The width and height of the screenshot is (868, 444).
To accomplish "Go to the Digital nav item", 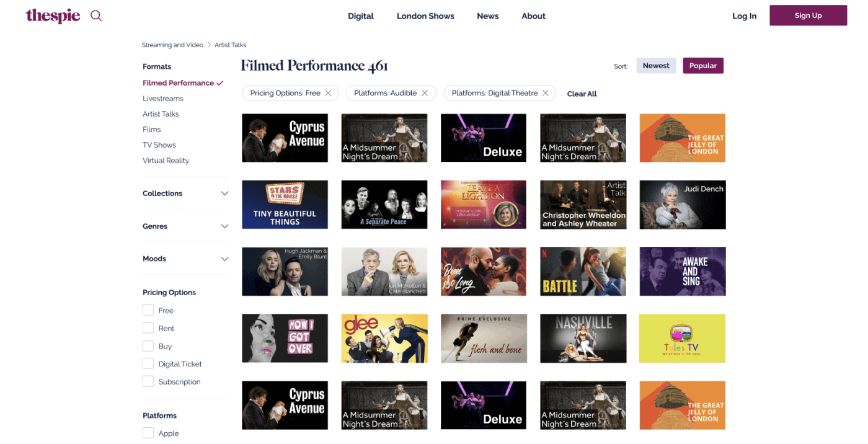I will pos(361,16).
